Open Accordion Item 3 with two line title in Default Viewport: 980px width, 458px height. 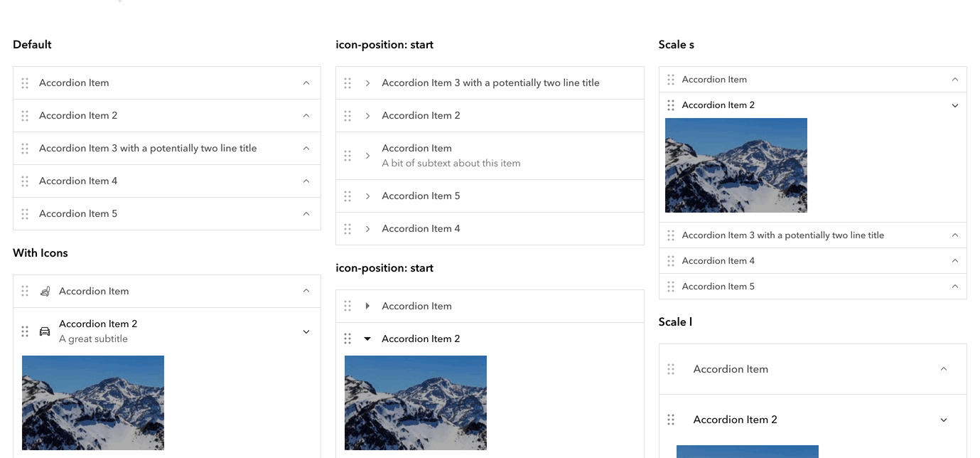(x=167, y=148)
